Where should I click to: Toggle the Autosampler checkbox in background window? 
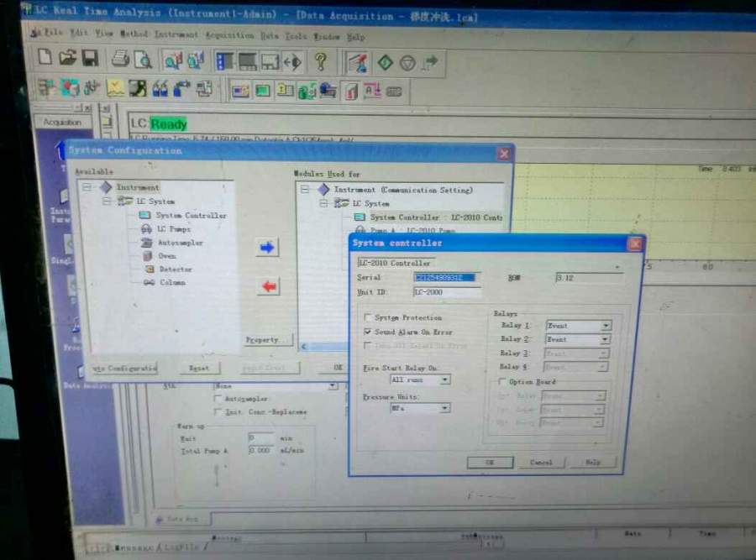pyautogui.click(x=218, y=399)
